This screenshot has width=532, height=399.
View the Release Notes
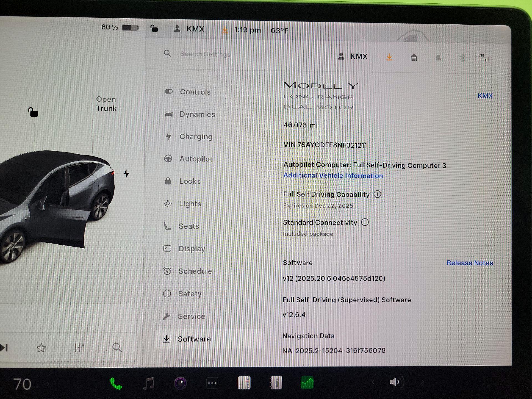pyautogui.click(x=469, y=263)
